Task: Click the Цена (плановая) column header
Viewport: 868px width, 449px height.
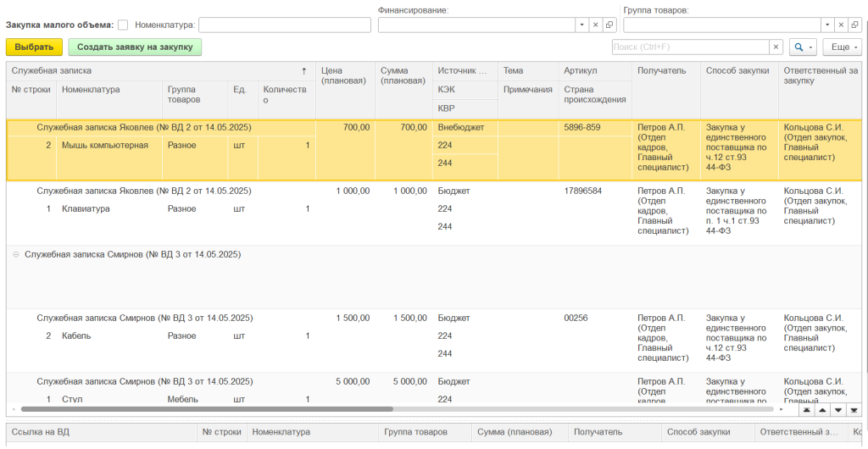Action: click(346, 90)
